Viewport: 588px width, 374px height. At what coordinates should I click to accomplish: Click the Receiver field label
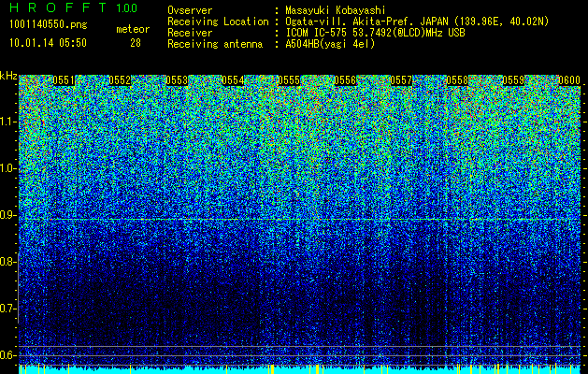(x=190, y=33)
